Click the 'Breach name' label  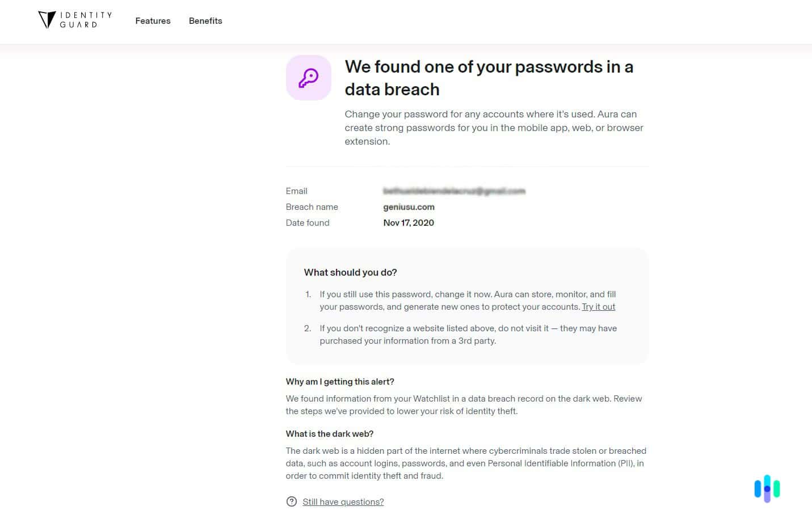[x=312, y=206]
